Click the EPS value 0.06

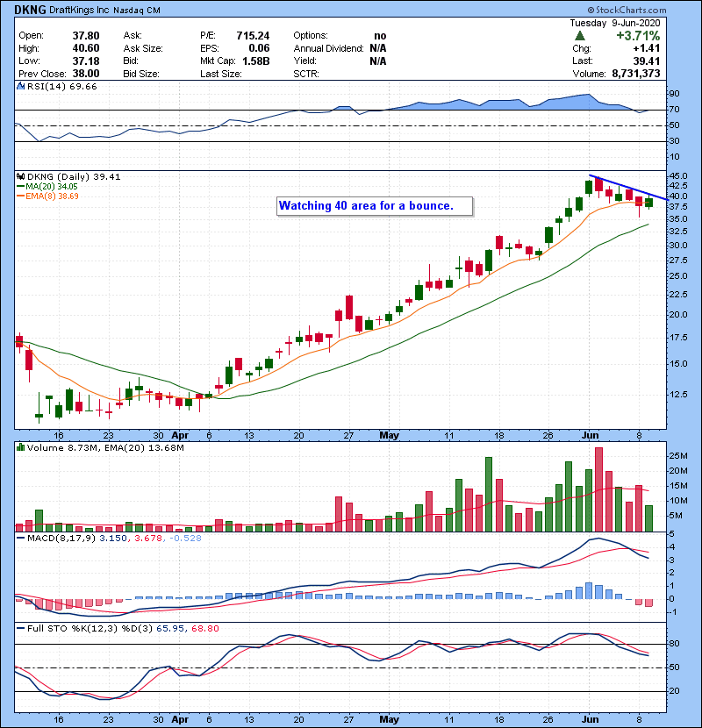259,48
